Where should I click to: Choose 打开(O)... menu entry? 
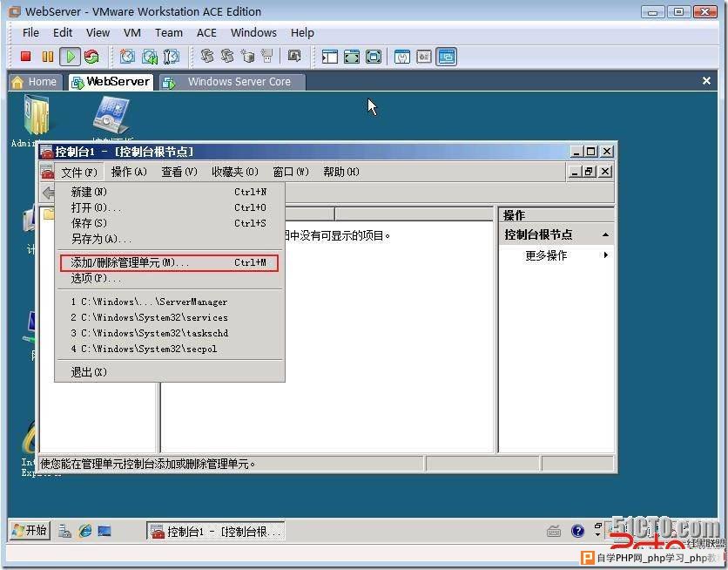(x=169, y=207)
